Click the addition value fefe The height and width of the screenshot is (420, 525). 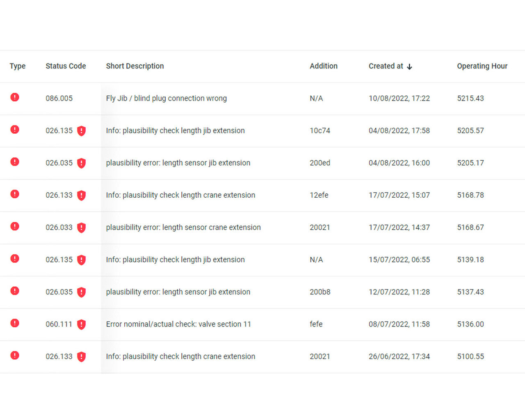point(316,324)
